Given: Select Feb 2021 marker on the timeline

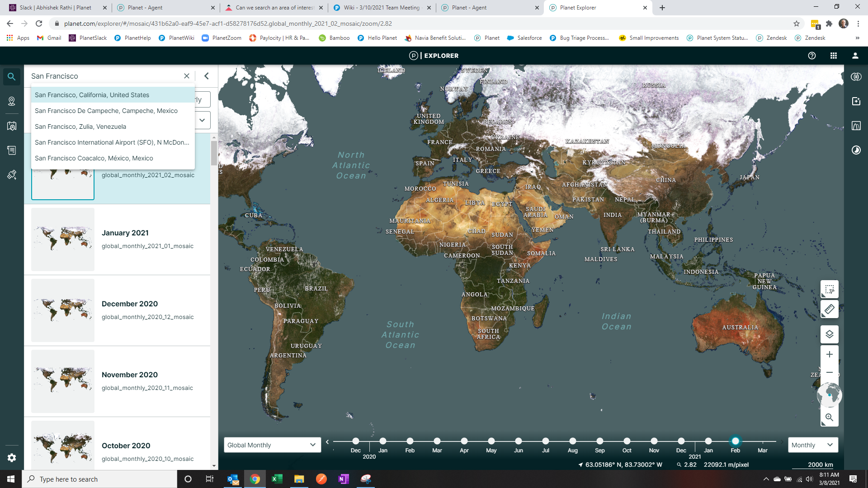Looking at the screenshot, I should (736, 441).
